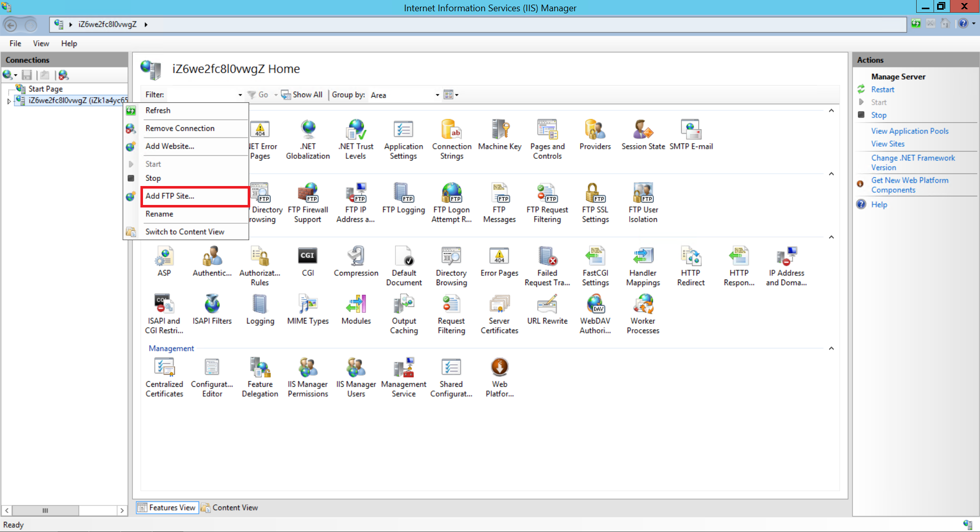
Task: Open FTP Logon Attempt Restrictions icon
Action: tap(451, 203)
